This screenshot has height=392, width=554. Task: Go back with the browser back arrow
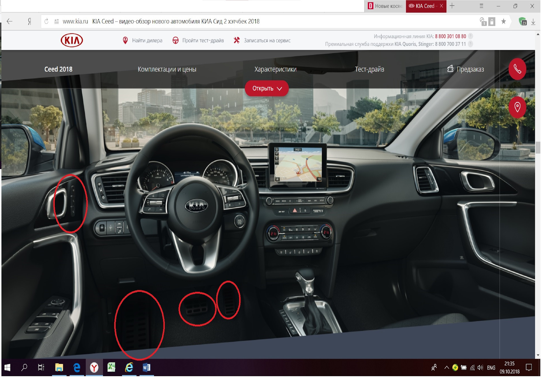coord(10,21)
